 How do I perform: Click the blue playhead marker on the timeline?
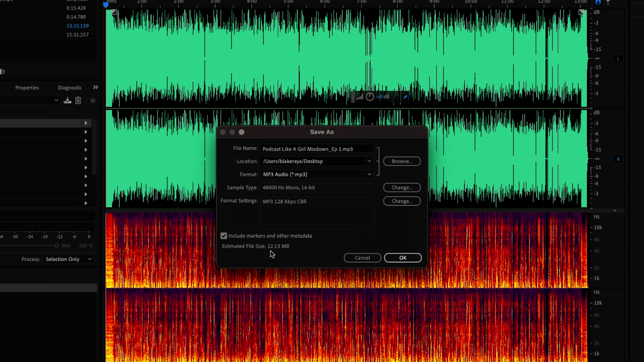click(106, 5)
